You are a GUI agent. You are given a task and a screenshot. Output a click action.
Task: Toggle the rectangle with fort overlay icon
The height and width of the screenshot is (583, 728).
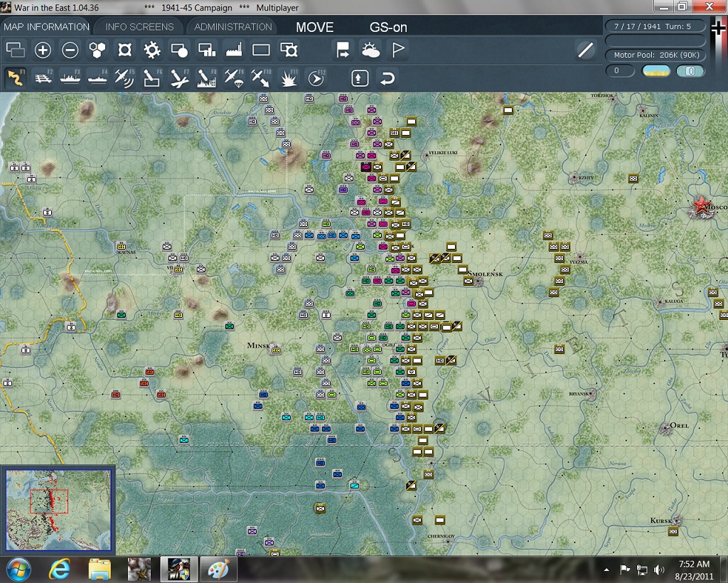coord(289,50)
